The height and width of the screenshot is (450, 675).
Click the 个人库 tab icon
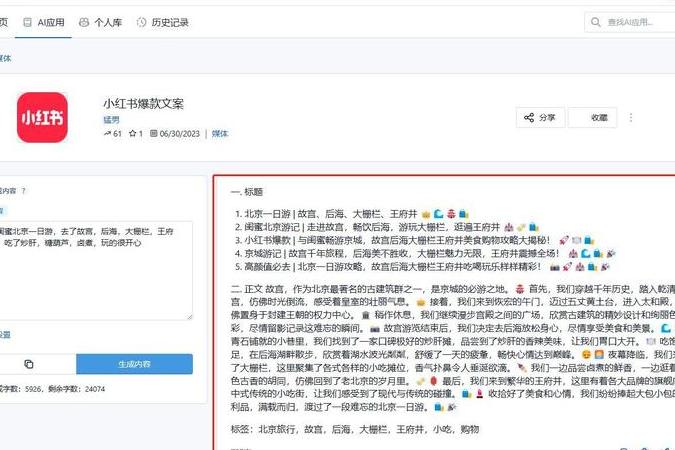[84, 22]
